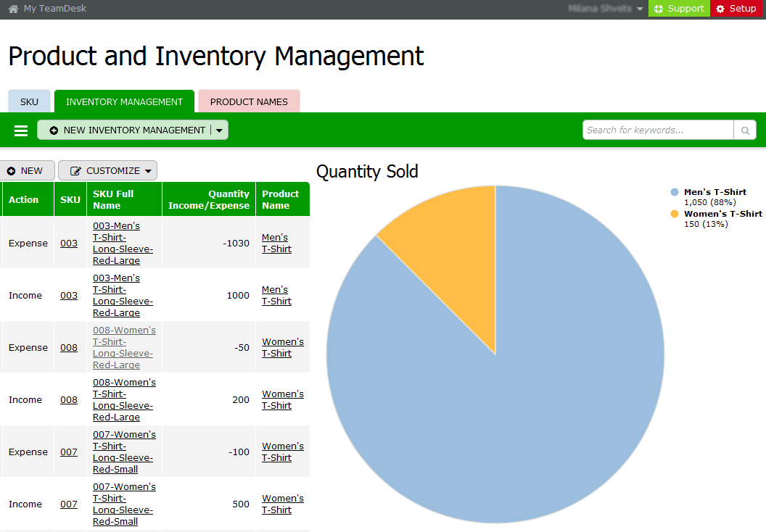
Task: Click the search magnifier icon
Action: pyautogui.click(x=744, y=130)
